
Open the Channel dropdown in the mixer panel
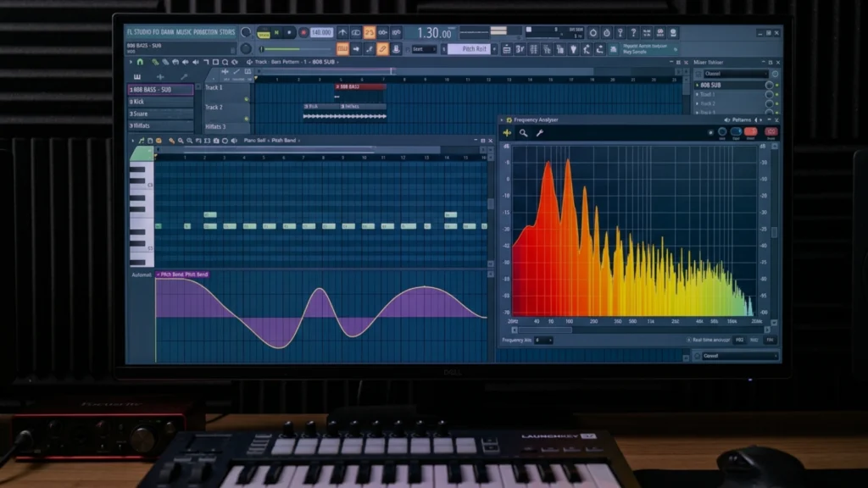click(736, 74)
